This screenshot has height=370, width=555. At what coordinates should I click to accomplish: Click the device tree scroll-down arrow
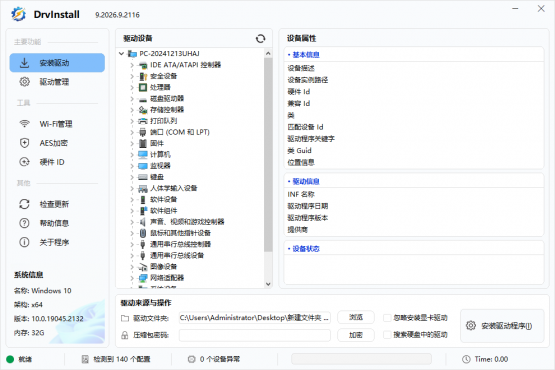[x=268, y=284]
